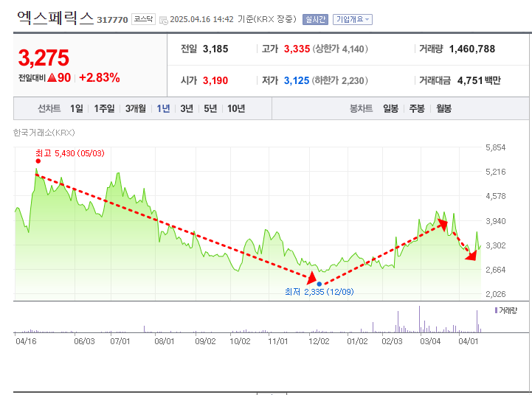Click the 상한가 4,140 text
This screenshot has height=395, width=532.
tap(340, 49)
